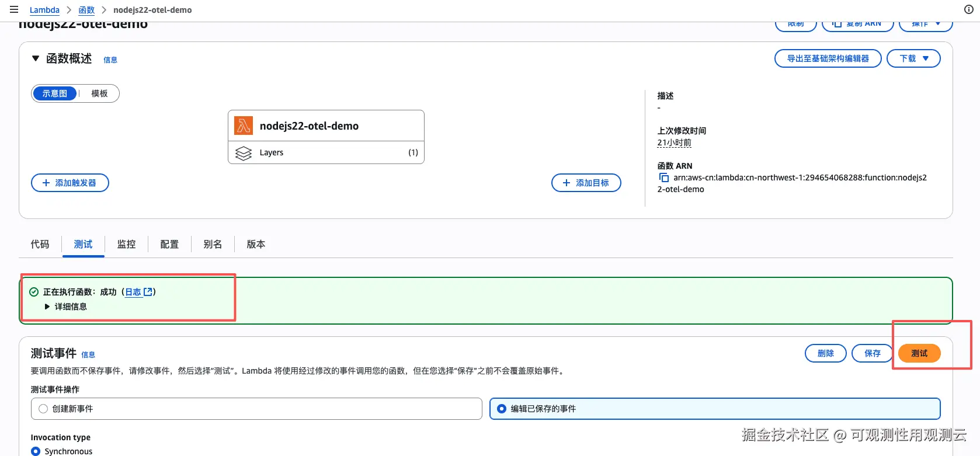The height and width of the screenshot is (456, 980).
Task: Click 添加目标 button
Action: pos(586,183)
